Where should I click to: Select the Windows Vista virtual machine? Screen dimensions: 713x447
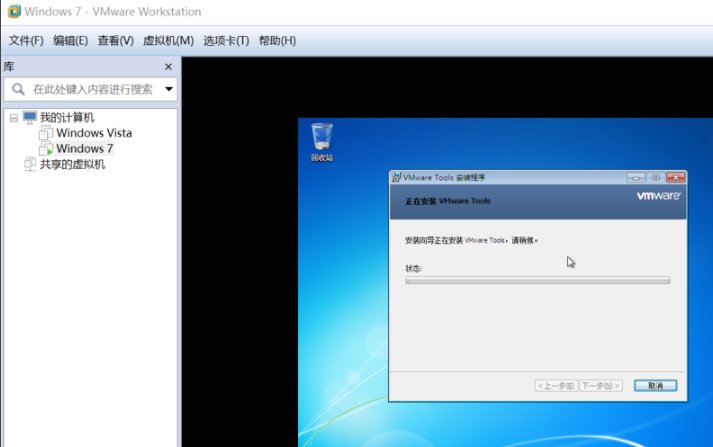pos(94,133)
